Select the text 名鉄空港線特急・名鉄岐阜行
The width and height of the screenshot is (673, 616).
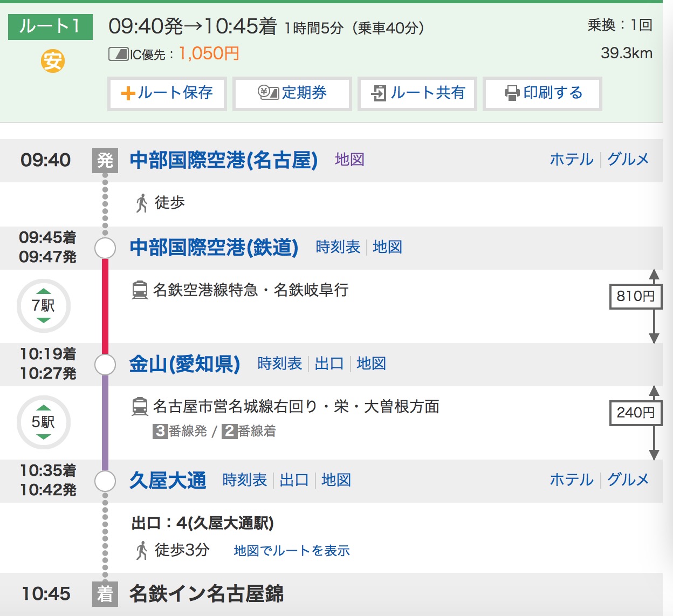251,290
